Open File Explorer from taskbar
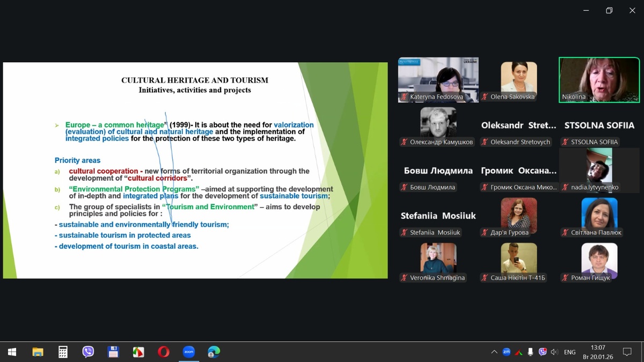The width and height of the screenshot is (644, 362). (x=38, y=352)
